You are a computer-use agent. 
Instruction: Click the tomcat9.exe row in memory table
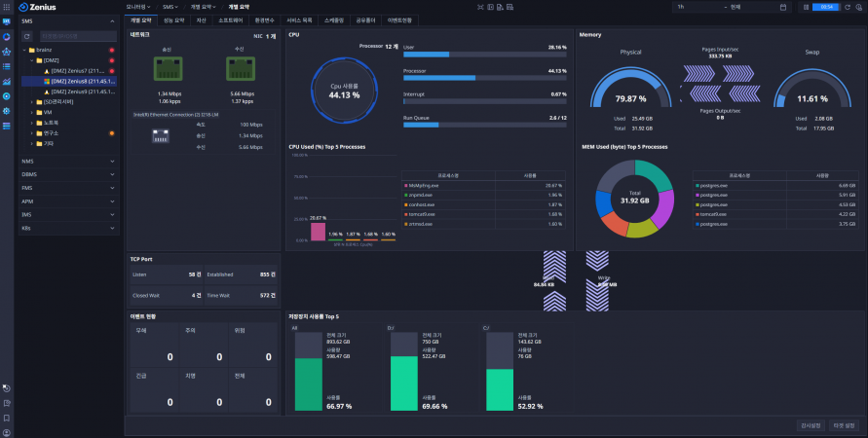774,214
